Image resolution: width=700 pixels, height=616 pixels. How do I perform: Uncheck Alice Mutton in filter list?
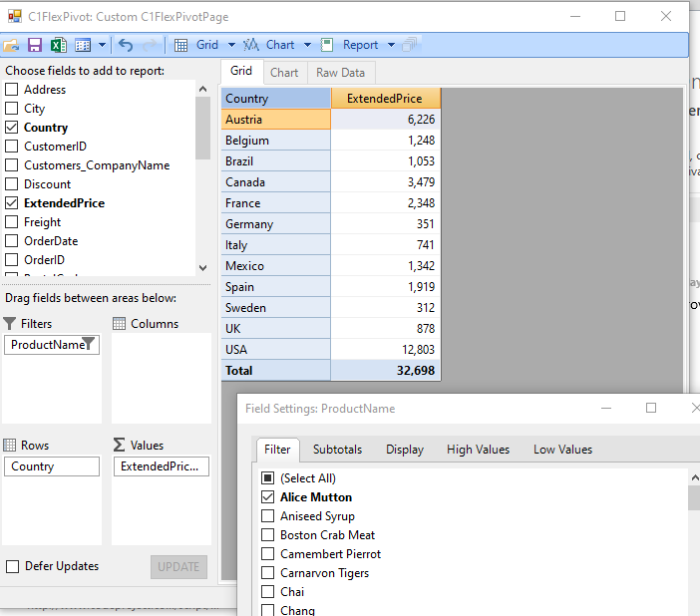pyautogui.click(x=267, y=496)
